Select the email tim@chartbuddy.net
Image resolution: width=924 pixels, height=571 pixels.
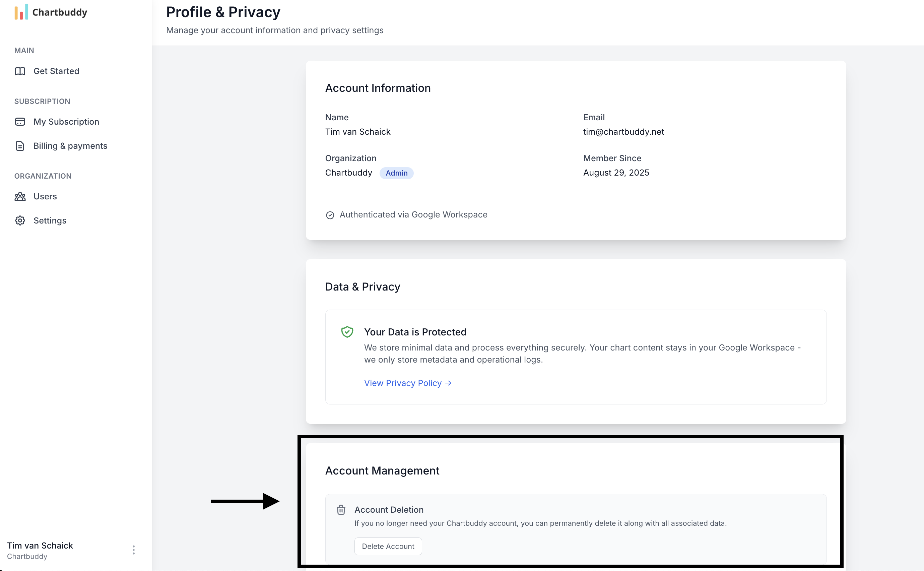point(623,131)
